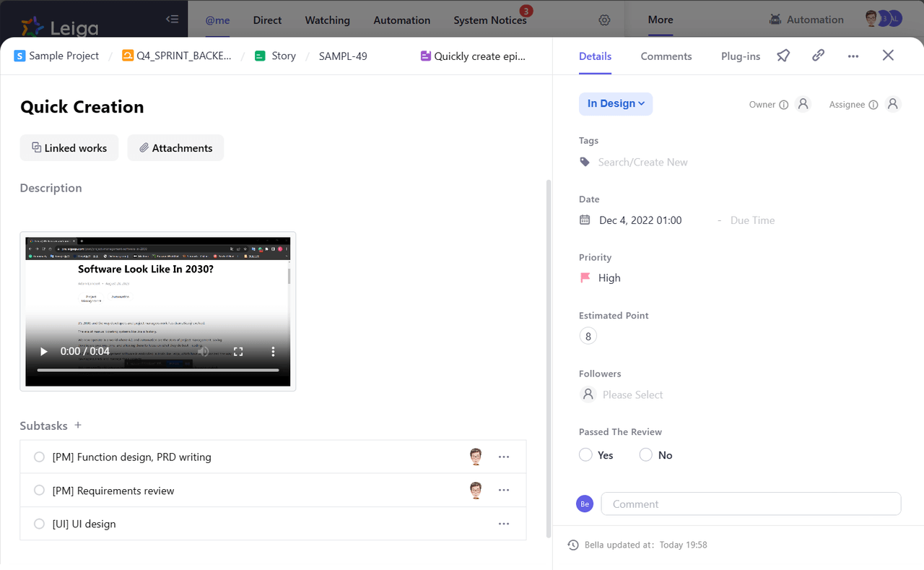Select No for Passed The Review
This screenshot has width=924, height=570.
click(645, 454)
